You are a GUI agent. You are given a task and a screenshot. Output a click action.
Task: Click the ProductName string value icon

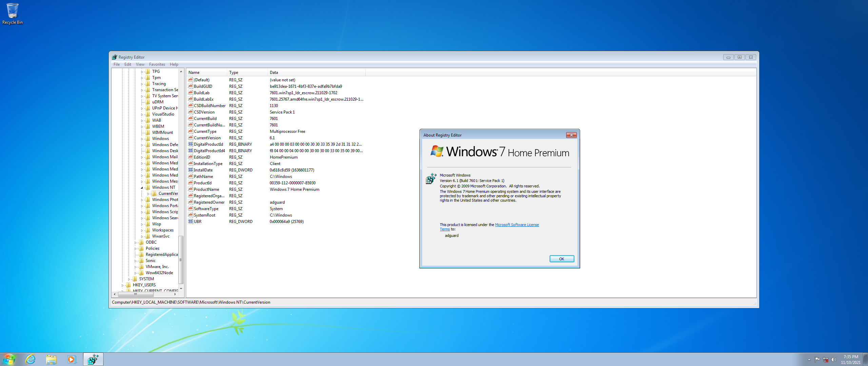(191, 189)
